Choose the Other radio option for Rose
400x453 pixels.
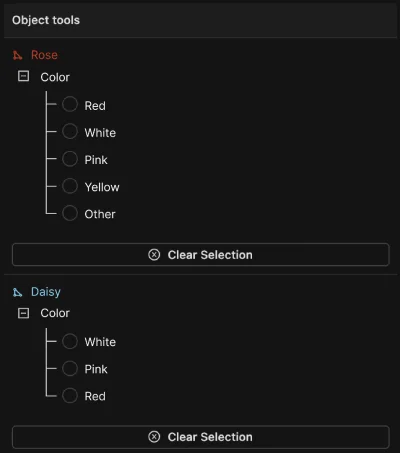tap(70, 213)
